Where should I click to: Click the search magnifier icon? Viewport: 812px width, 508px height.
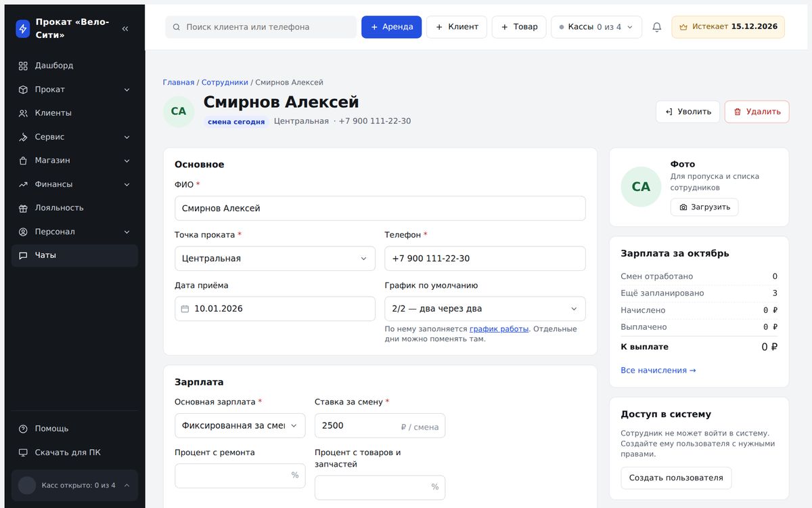point(177,27)
